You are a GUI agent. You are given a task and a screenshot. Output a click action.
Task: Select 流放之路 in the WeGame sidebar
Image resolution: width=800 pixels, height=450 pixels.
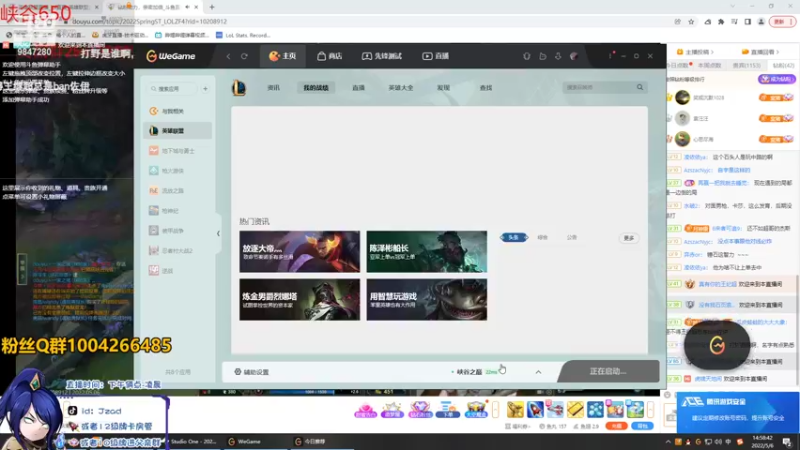(x=177, y=191)
